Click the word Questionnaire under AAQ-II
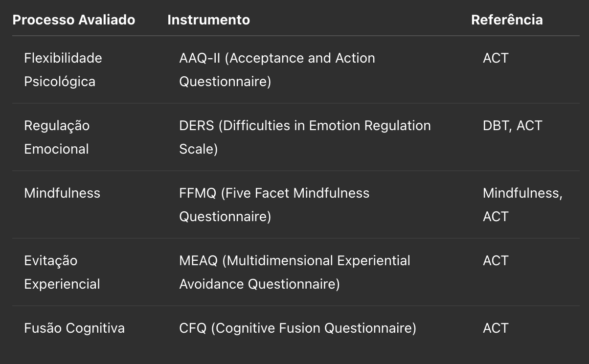The height and width of the screenshot is (364, 589). [x=225, y=81]
